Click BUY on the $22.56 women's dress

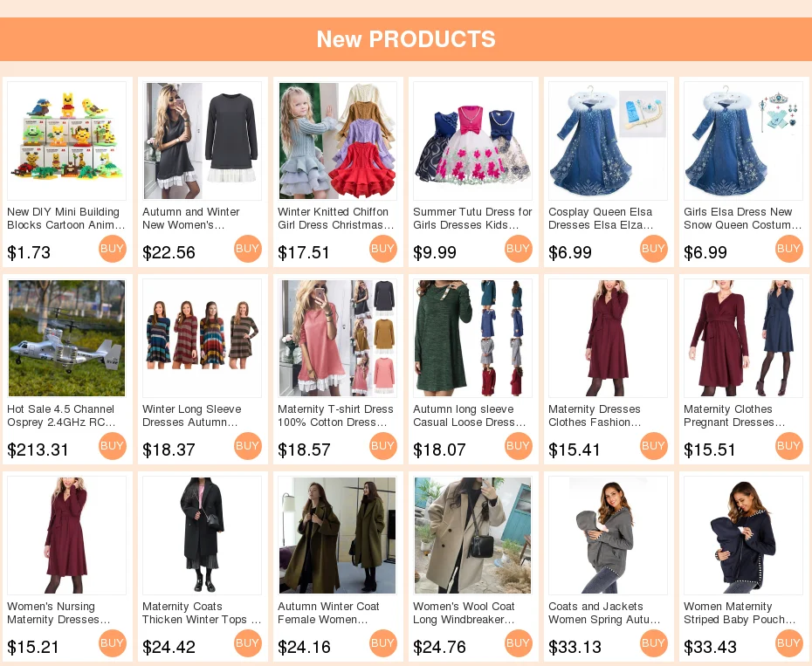point(248,249)
